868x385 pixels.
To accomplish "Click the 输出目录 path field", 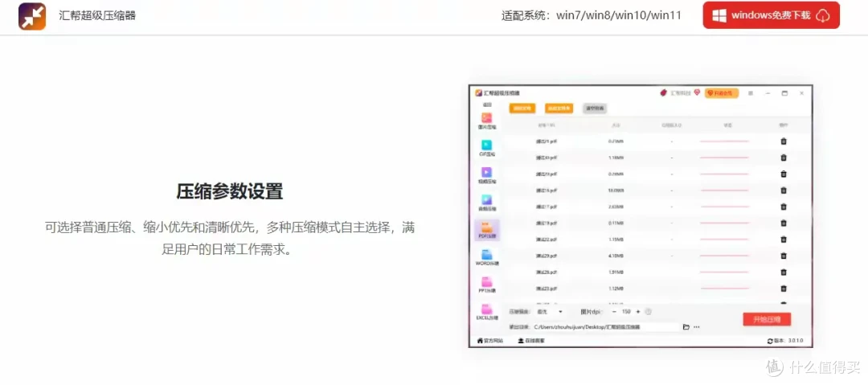I will click(x=606, y=327).
